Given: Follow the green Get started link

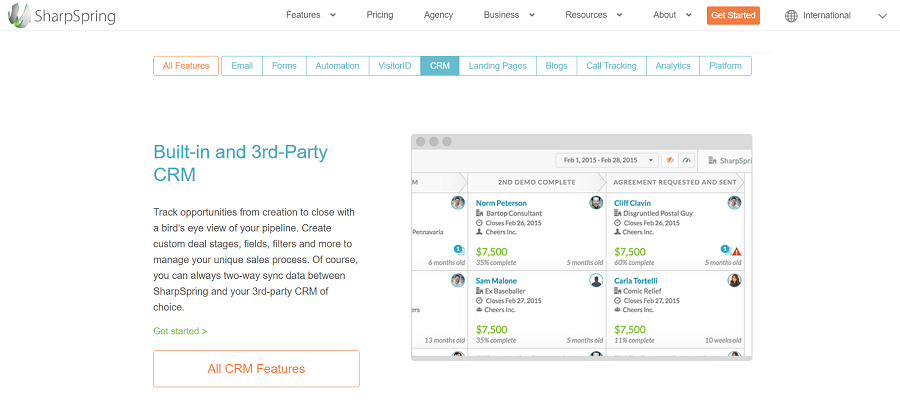Looking at the screenshot, I should pos(180,331).
